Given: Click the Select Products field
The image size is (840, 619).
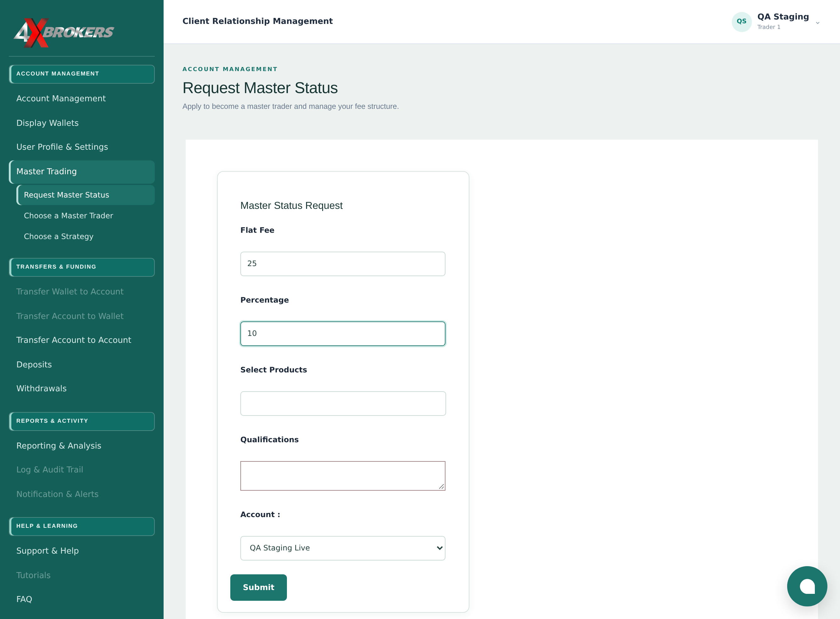Looking at the screenshot, I should (x=343, y=404).
